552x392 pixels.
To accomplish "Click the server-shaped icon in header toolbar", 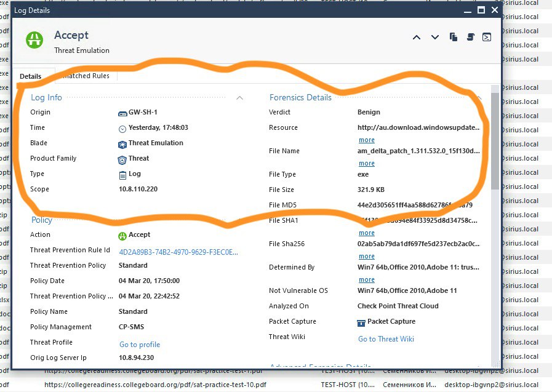I will [x=471, y=37].
